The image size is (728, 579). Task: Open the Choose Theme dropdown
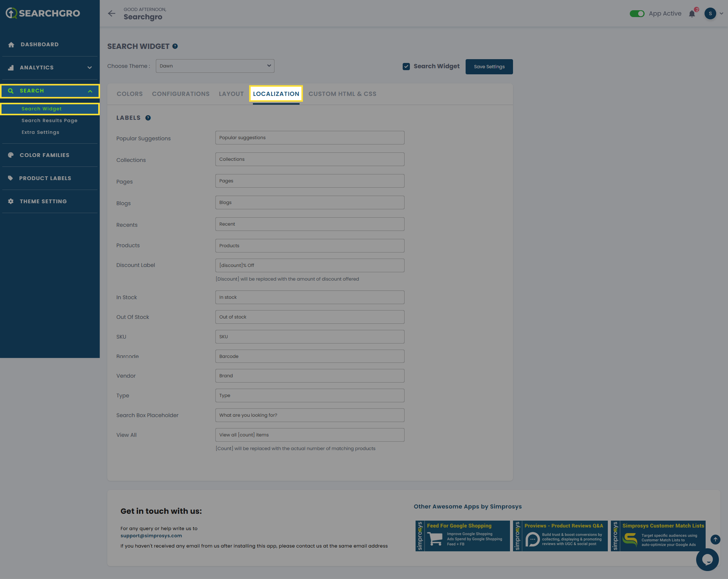[x=215, y=66]
